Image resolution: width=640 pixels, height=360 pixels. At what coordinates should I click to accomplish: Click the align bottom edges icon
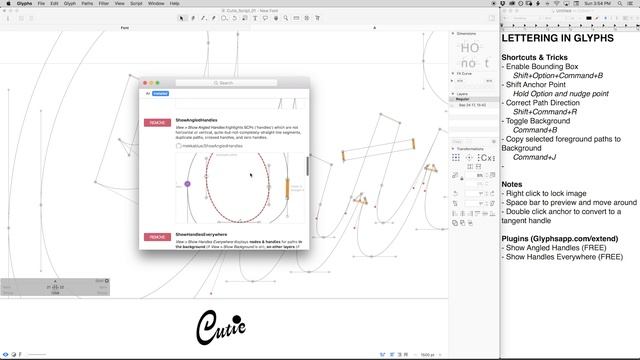click(493, 213)
